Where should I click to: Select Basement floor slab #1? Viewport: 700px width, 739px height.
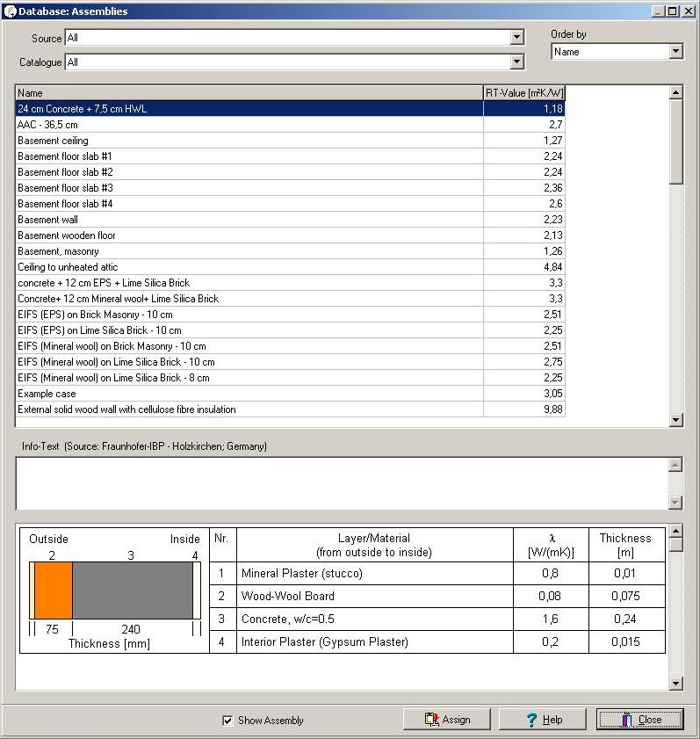click(290, 156)
